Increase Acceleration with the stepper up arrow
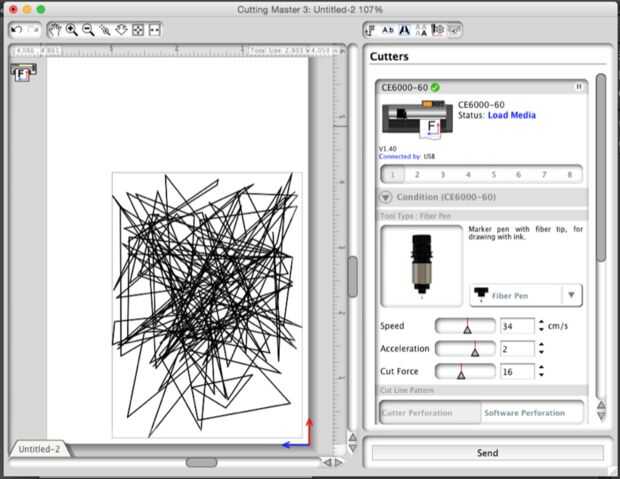 [541, 345]
